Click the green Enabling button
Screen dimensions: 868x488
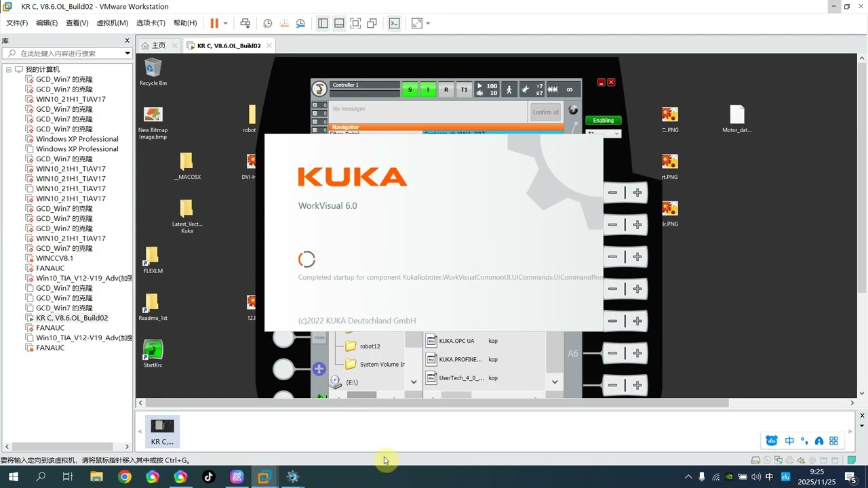(x=603, y=121)
